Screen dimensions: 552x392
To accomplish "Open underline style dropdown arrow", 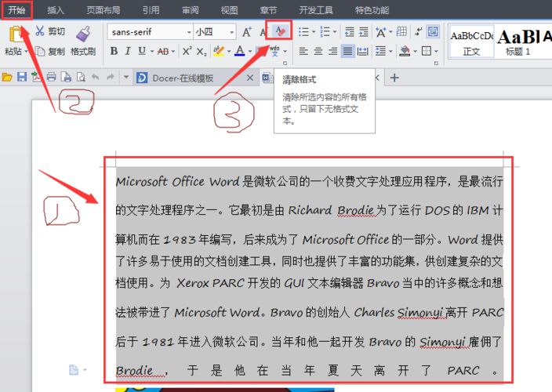I will [x=152, y=52].
